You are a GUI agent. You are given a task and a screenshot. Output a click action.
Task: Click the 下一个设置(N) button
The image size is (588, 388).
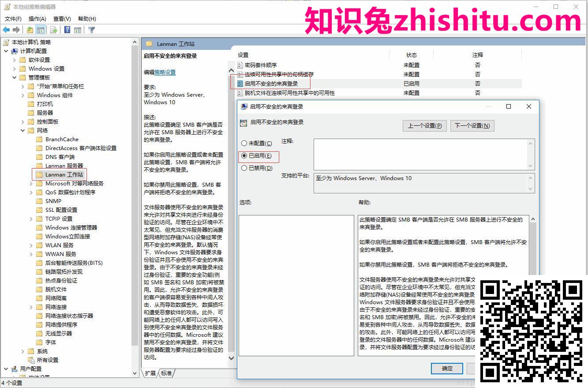[472, 125]
